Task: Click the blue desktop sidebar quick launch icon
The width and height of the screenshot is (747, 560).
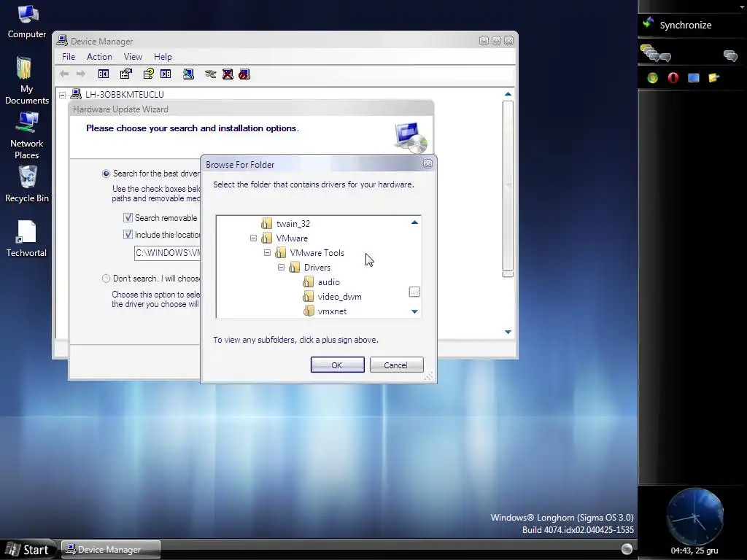Action: click(694, 77)
